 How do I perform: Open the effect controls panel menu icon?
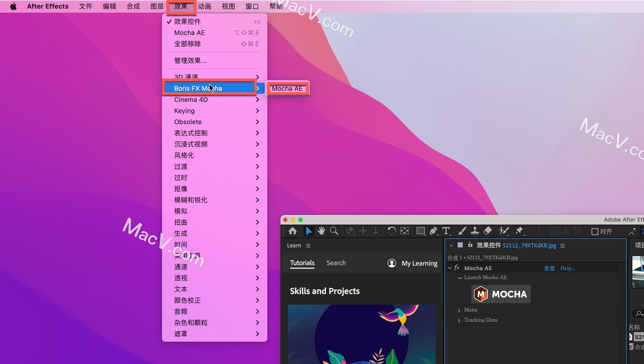point(562,245)
